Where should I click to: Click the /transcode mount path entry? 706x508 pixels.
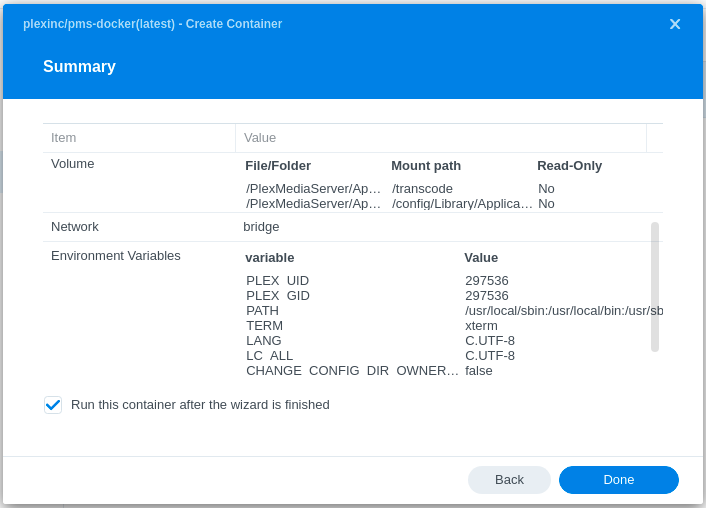click(422, 189)
